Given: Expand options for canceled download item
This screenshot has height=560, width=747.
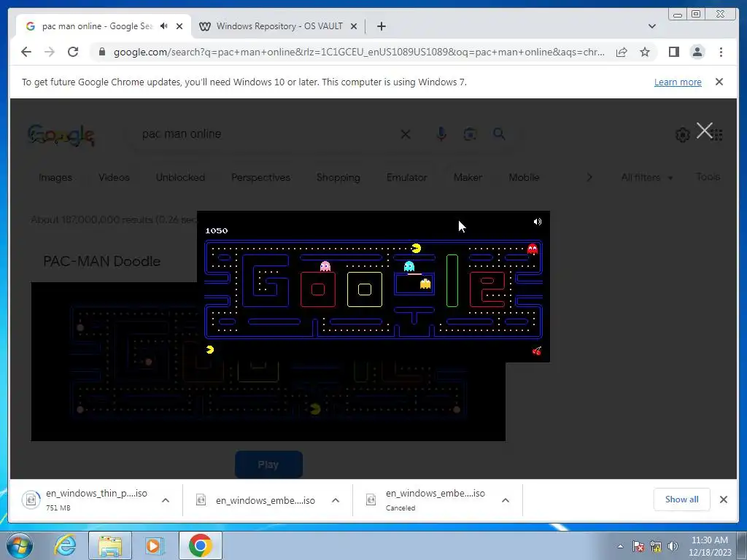Looking at the screenshot, I should 506,500.
